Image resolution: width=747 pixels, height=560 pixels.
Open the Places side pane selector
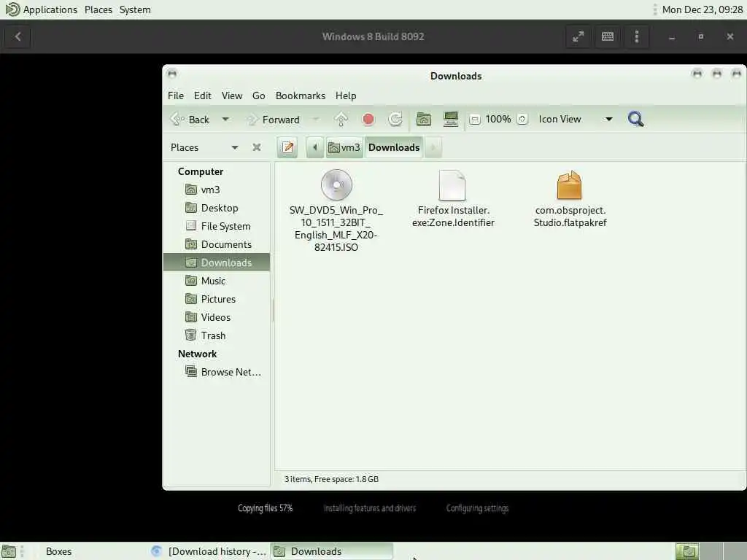coord(204,147)
